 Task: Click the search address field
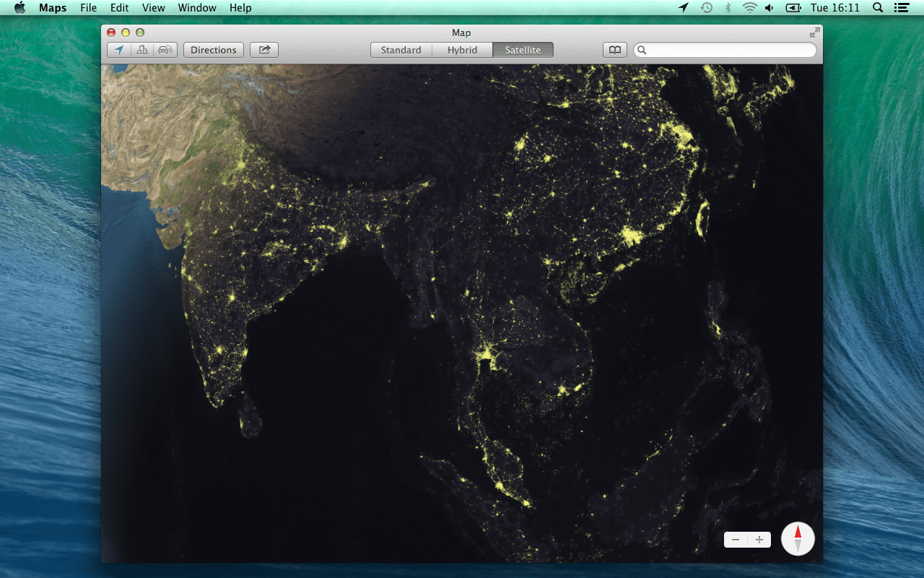point(725,50)
